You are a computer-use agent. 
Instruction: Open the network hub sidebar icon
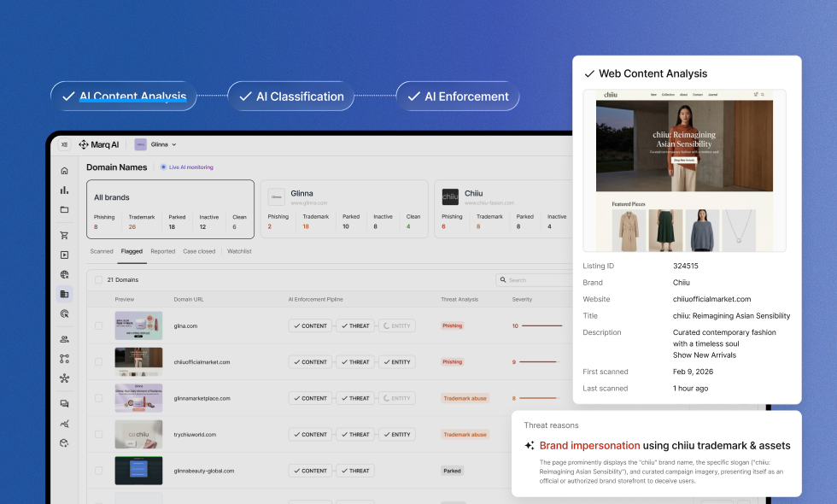[65, 378]
